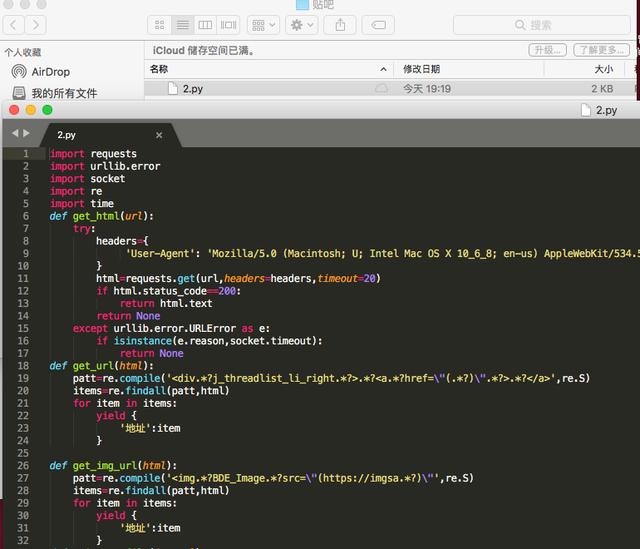Screen dimensions: 640x549
Task: Go back in Finder window
Action: pyautogui.click(x=13, y=25)
